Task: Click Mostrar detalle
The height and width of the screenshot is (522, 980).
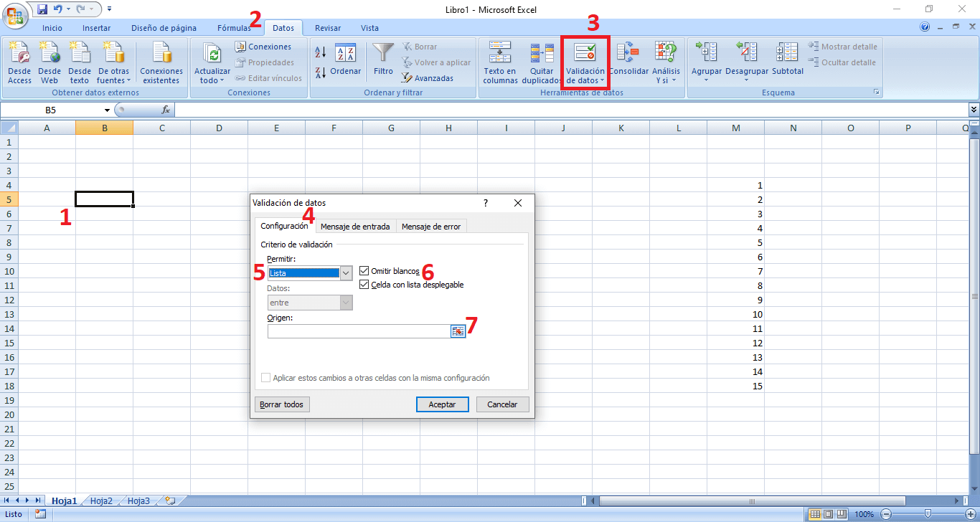Action: tap(843, 47)
